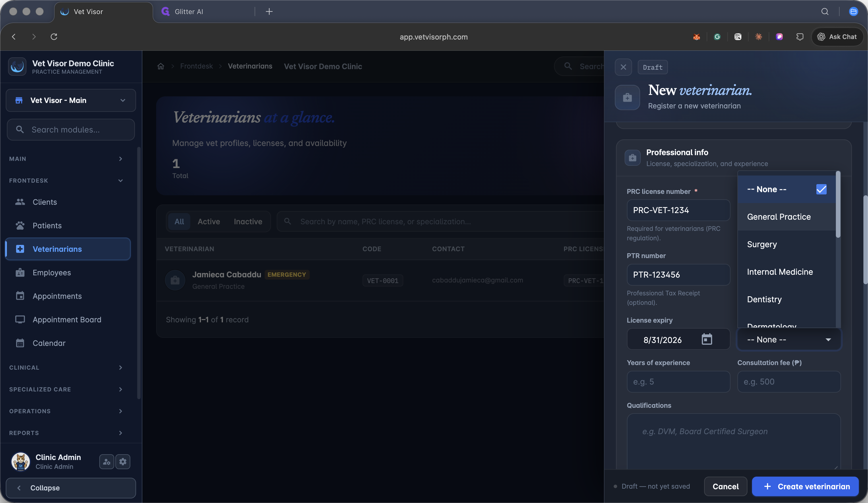Open the Calendar module
This screenshot has width=868, height=503.
(68, 343)
